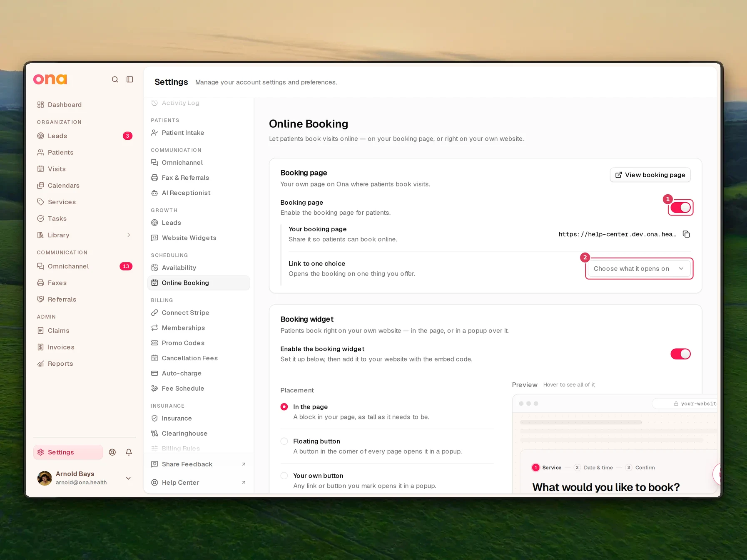Open Settings in the sidebar bottom

[x=68, y=452]
